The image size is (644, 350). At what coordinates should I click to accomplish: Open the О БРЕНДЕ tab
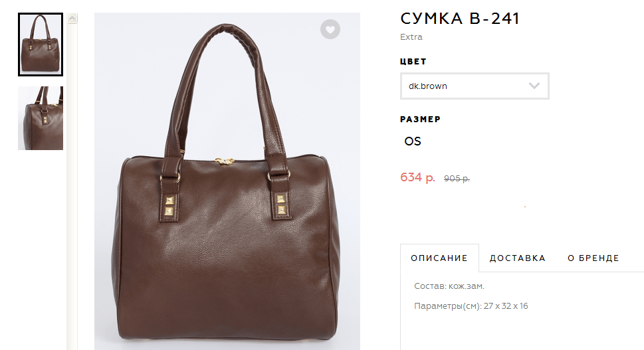point(593,258)
